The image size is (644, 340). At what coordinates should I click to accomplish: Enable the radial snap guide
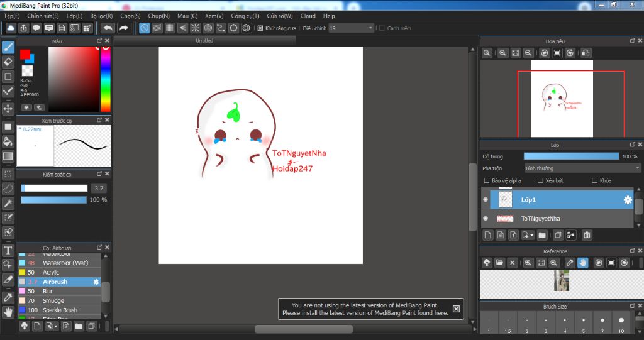tap(195, 28)
